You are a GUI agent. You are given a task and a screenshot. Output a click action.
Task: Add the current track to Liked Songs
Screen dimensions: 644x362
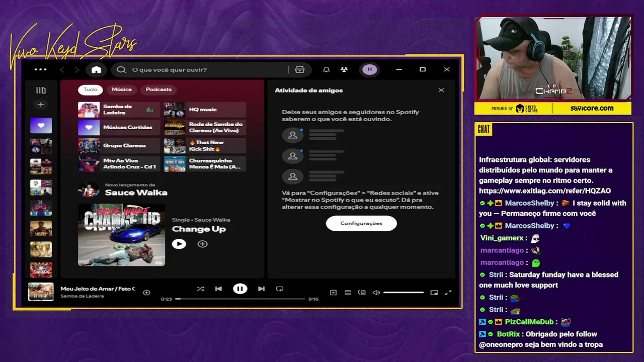pyautogui.click(x=146, y=293)
